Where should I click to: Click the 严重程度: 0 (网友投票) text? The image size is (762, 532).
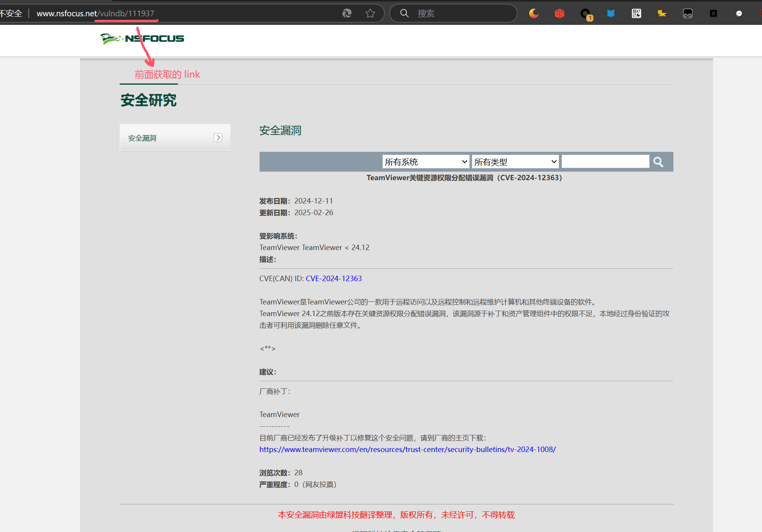(298, 484)
